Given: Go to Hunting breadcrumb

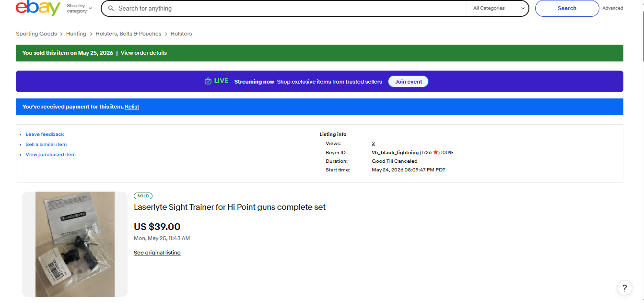Looking at the screenshot, I should tap(76, 34).
